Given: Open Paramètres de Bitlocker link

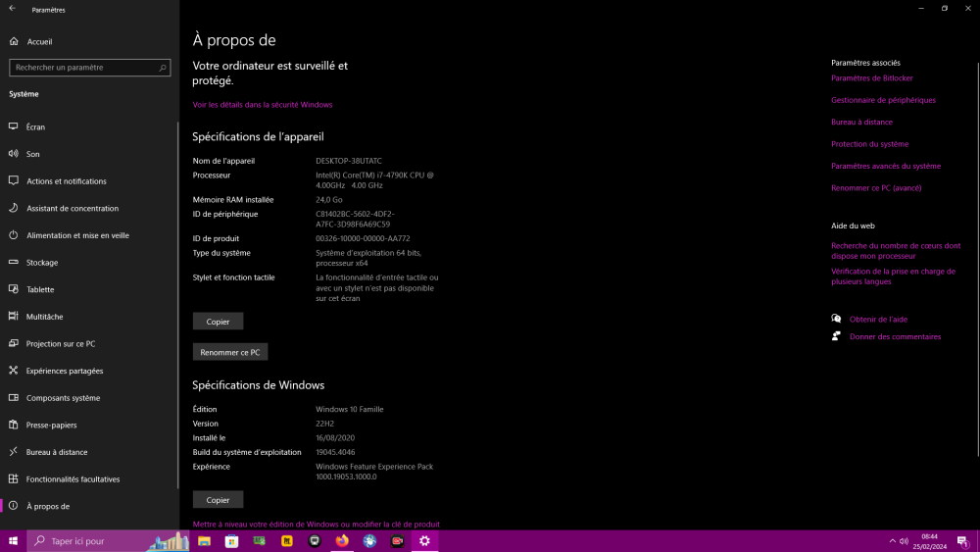Looking at the screenshot, I should [872, 78].
